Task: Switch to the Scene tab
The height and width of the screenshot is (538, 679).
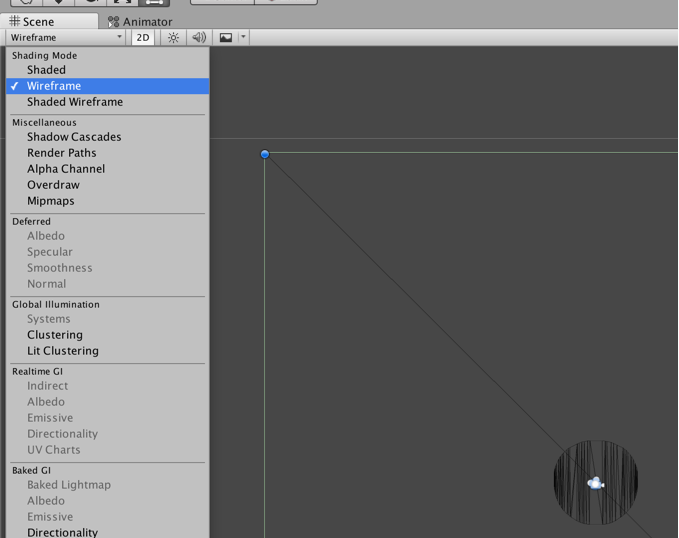Action: click(48, 21)
